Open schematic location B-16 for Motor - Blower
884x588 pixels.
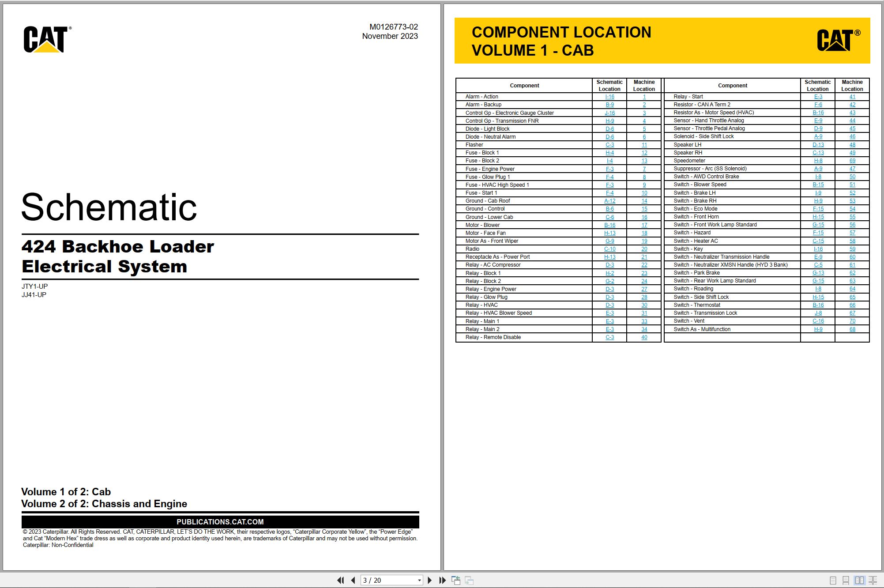pos(609,225)
